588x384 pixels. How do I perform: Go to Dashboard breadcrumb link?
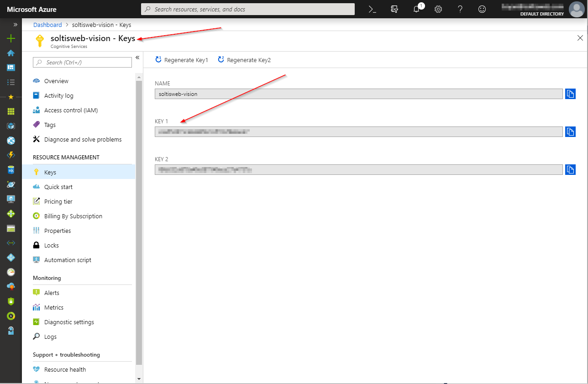(47, 25)
